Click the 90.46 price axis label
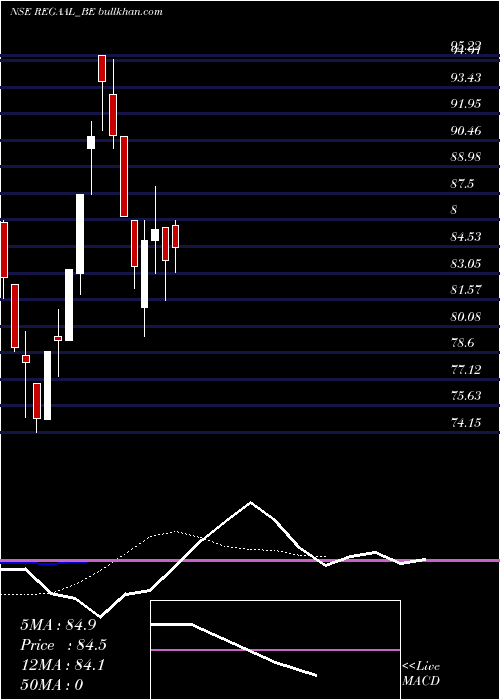Screen dimensions: 500x700 (x=466, y=131)
